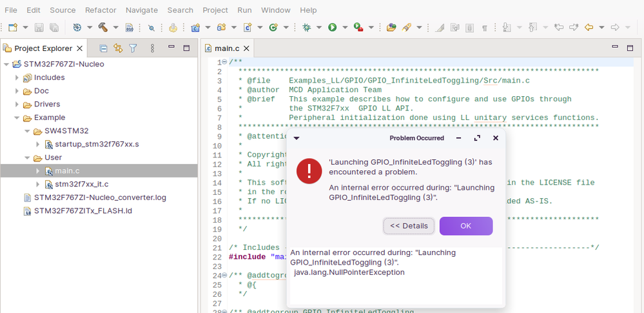Screen dimensions: 644x313
Task: Click Collapse All in Project Explorer
Action: 103,48
